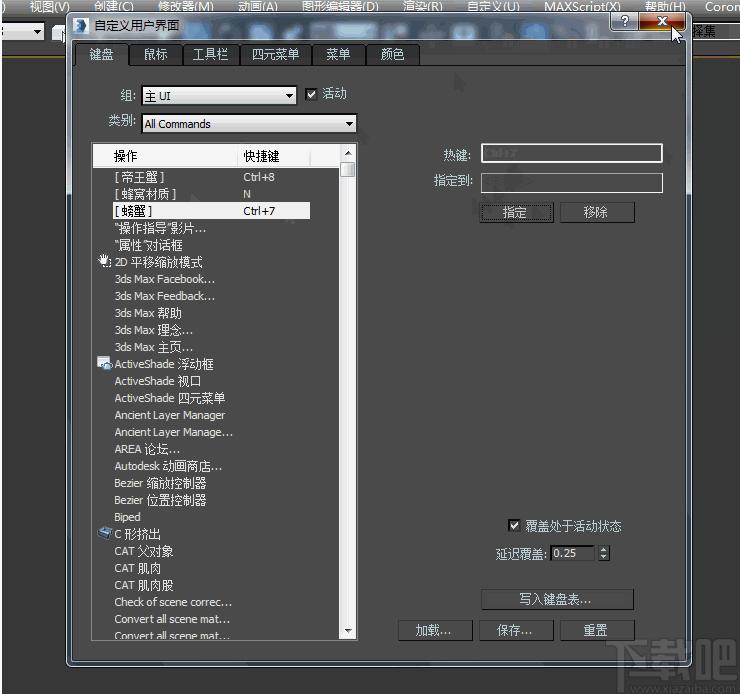
Task: Open the 类别 dropdown showing All Commands
Action: pyautogui.click(x=249, y=124)
